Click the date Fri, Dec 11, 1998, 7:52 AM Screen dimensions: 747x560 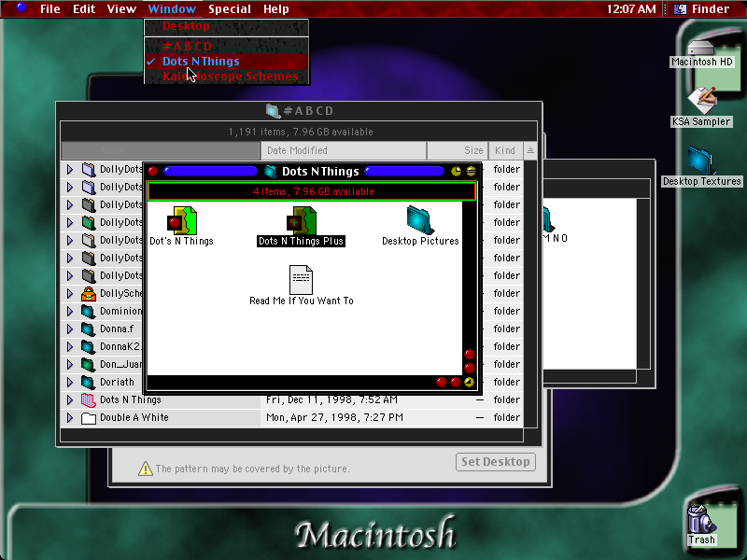click(x=332, y=400)
